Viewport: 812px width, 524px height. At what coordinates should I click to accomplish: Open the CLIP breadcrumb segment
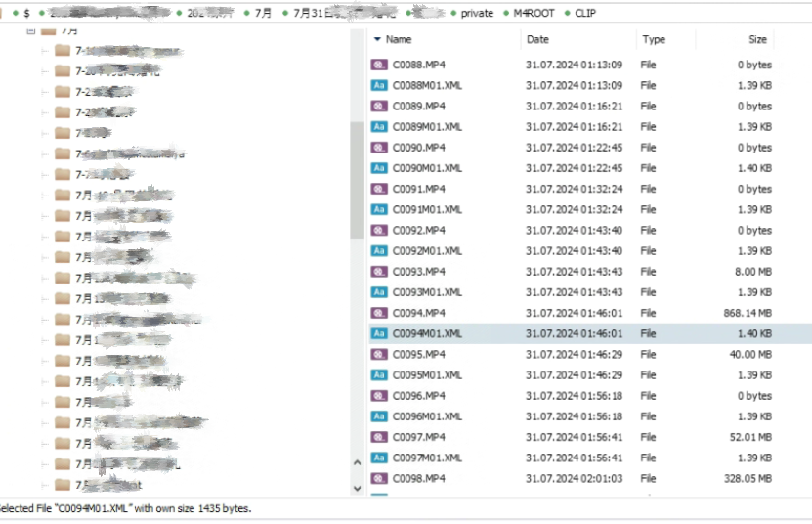click(x=585, y=13)
